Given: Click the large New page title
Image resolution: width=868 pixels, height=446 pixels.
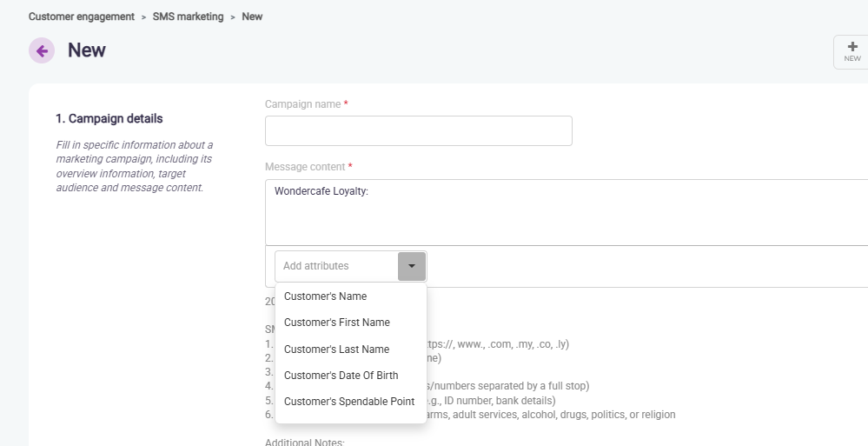Looking at the screenshot, I should (x=87, y=50).
